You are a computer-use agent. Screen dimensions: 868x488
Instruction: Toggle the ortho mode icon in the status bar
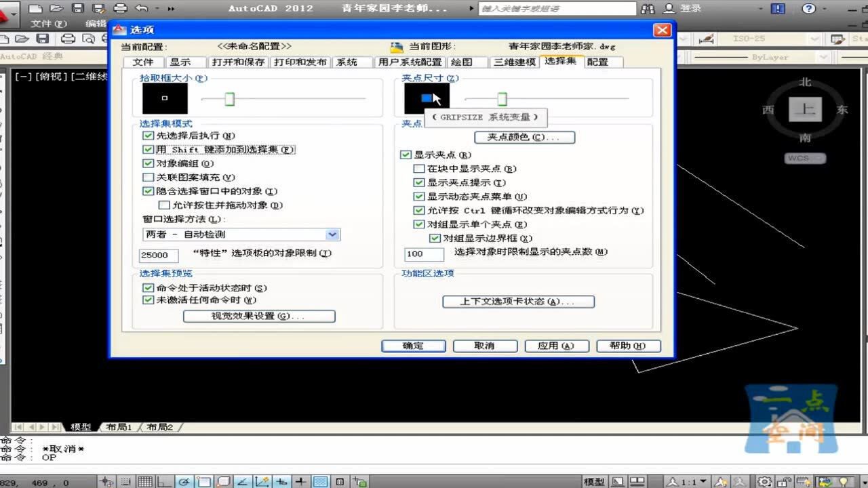[x=165, y=481]
